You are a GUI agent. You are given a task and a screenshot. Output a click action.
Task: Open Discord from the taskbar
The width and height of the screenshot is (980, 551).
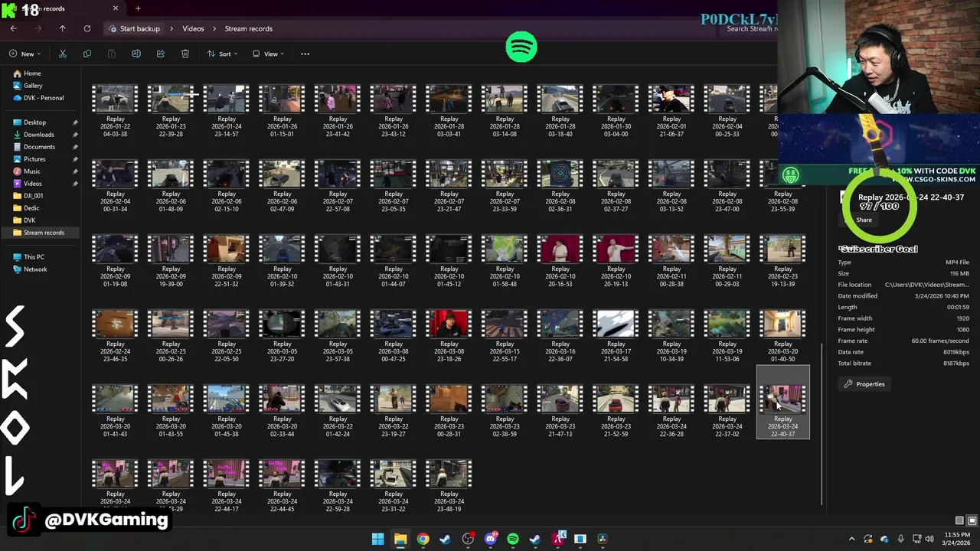pyautogui.click(x=490, y=539)
